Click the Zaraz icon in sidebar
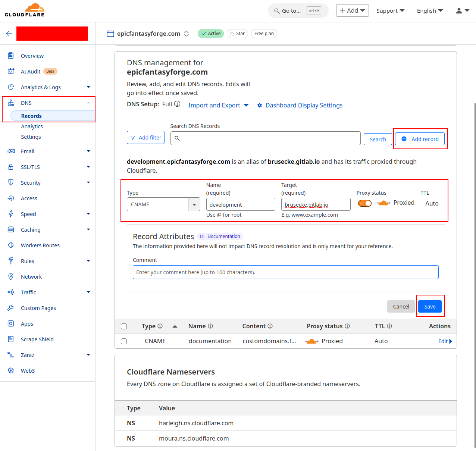Viewport: 476px width, 451px height. 11,355
